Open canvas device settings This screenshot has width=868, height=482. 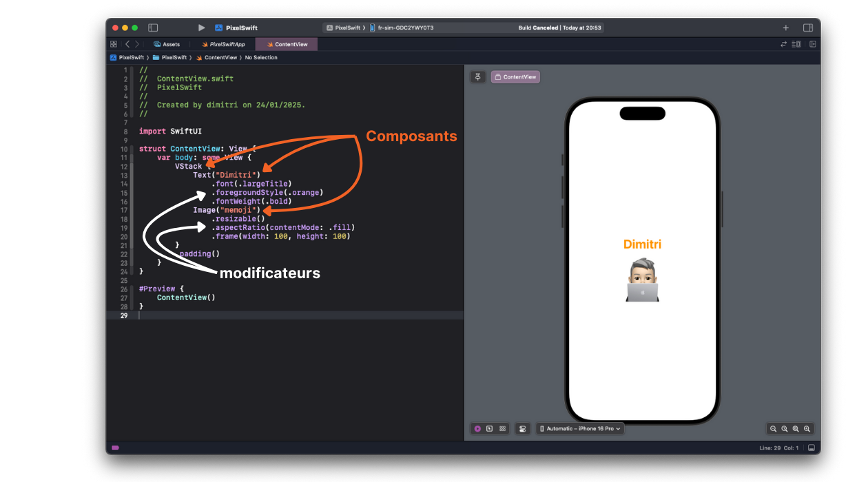pyautogui.click(x=523, y=428)
